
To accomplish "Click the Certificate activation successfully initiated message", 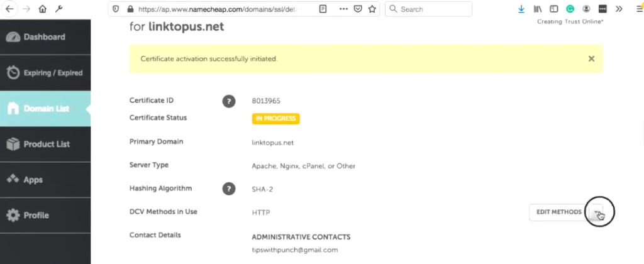I will coord(209,58).
